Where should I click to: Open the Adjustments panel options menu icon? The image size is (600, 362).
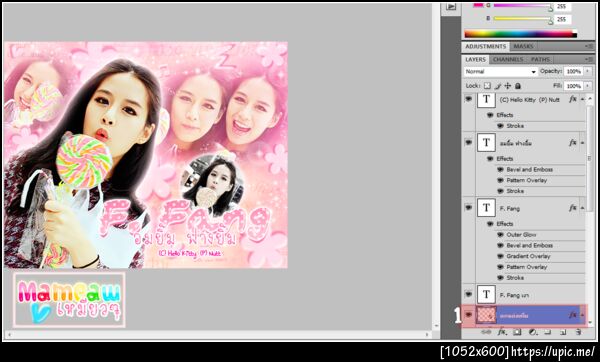[589, 46]
